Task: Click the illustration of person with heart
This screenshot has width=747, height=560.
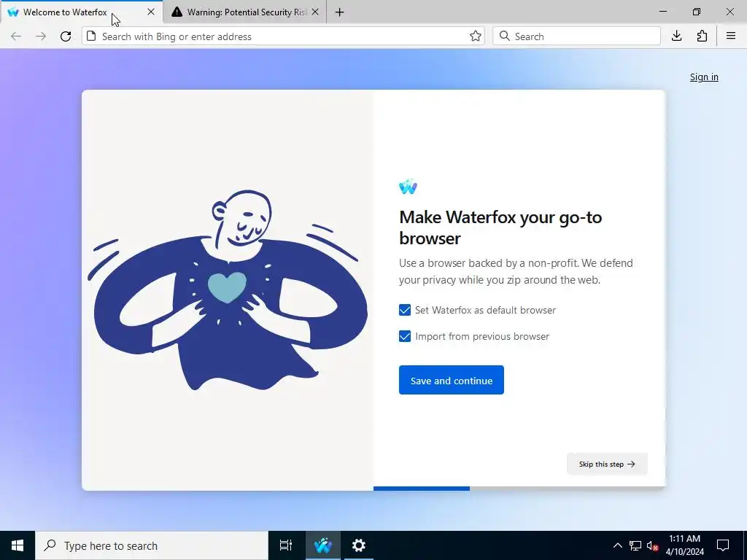Action: tap(228, 290)
